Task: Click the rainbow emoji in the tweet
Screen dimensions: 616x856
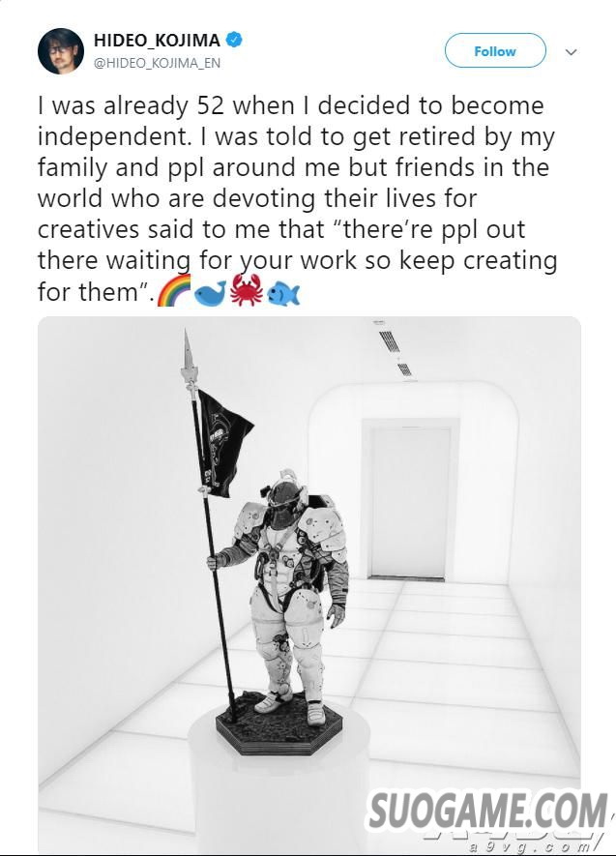Action: pos(174,291)
